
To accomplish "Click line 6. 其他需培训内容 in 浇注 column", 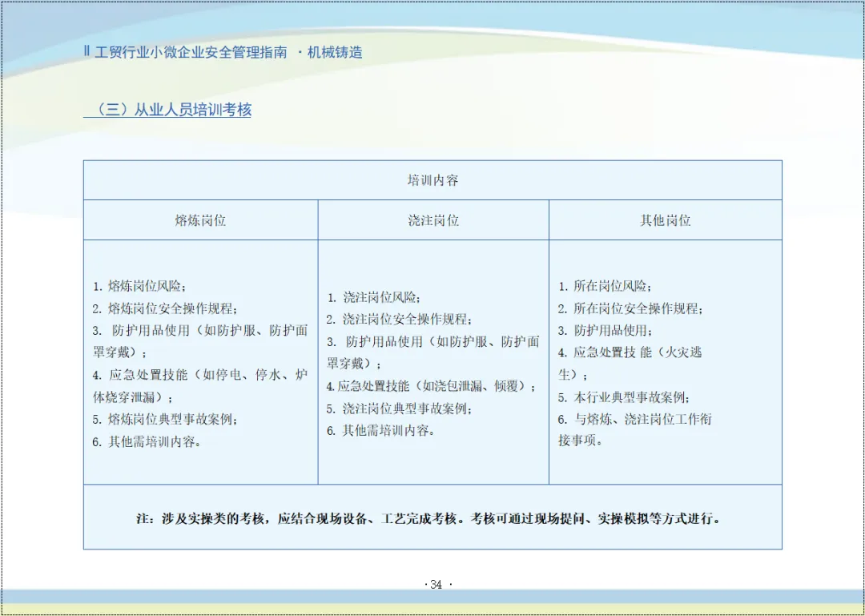I will pyautogui.click(x=380, y=431).
